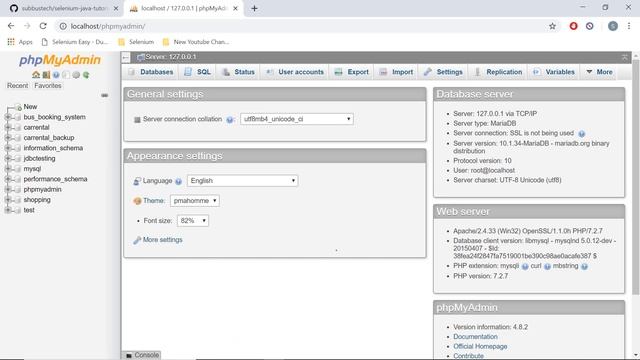Open a new browser tab

[x=254, y=8]
